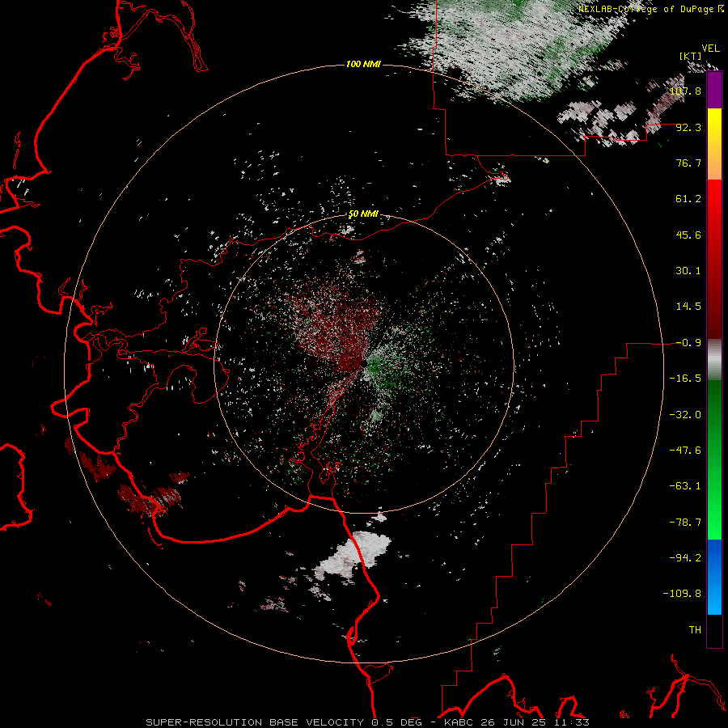Click the VEL legend title
This screenshot has width=728, height=728.
[710, 49]
